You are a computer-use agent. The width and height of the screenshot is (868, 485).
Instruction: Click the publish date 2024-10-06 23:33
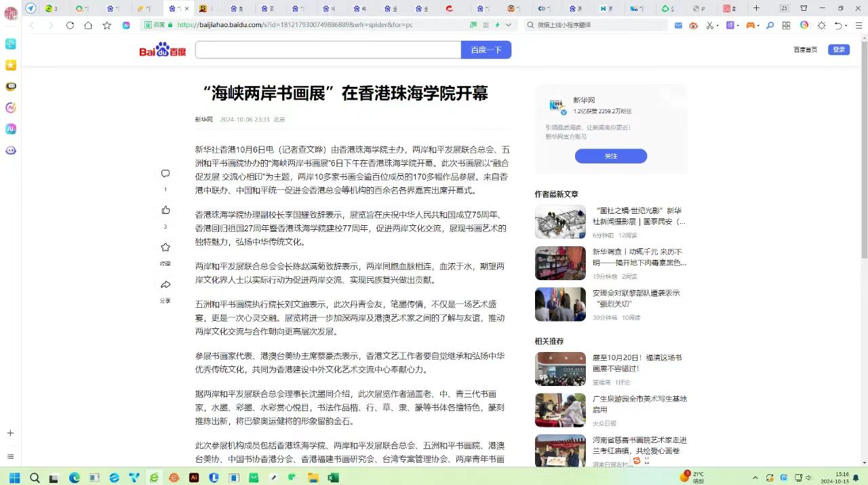(x=245, y=119)
